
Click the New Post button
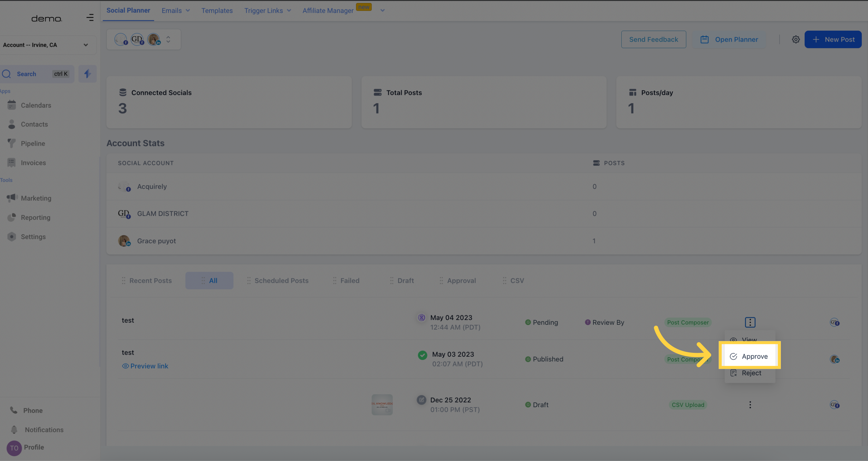tap(833, 40)
